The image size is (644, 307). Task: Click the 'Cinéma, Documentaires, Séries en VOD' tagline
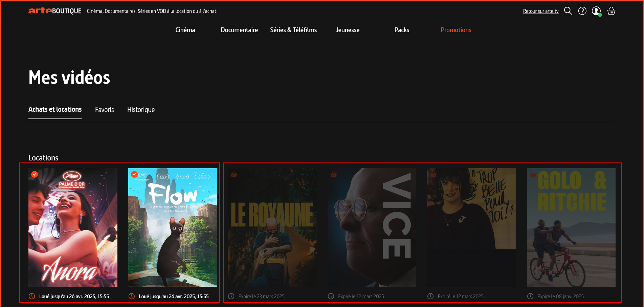[152, 11]
